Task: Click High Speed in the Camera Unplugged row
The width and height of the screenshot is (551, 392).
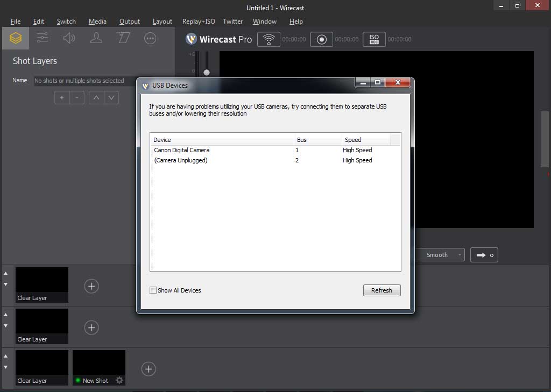Action: click(x=357, y=160)
